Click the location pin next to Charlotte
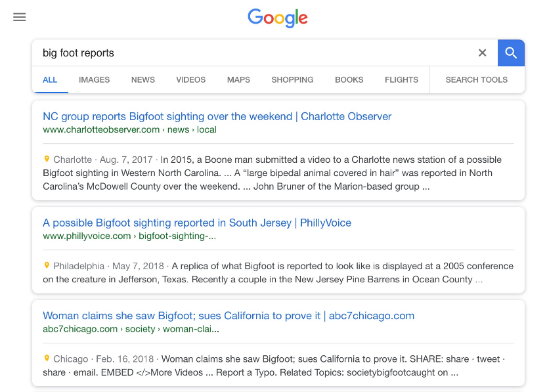The width and height of the screenshot is (547, 392). click(46, 159)
